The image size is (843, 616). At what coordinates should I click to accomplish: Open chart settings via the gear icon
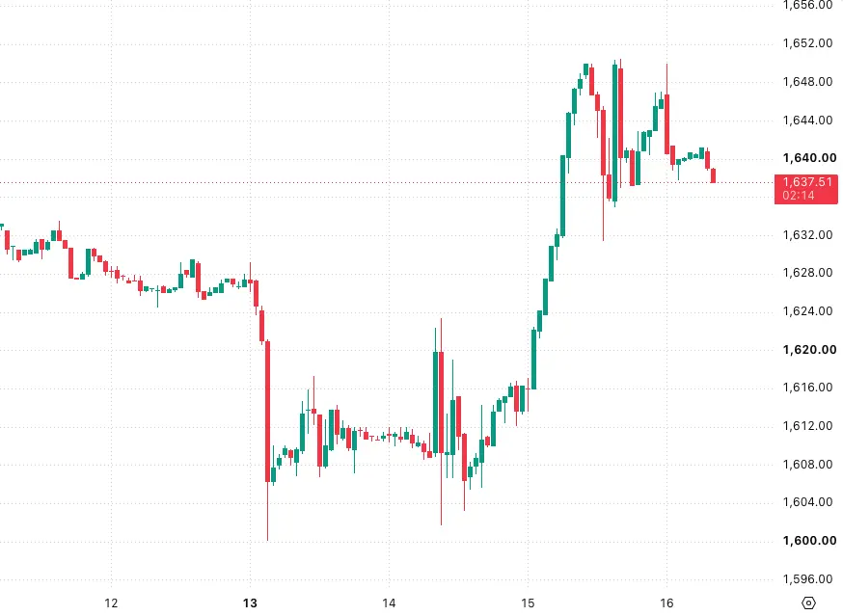click(808, 603)
